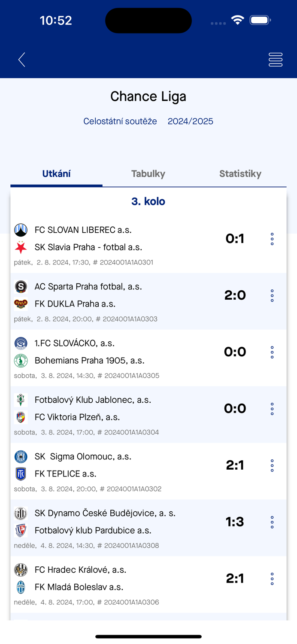Open options for the Liberec vs Slavia match

(272, 239)
